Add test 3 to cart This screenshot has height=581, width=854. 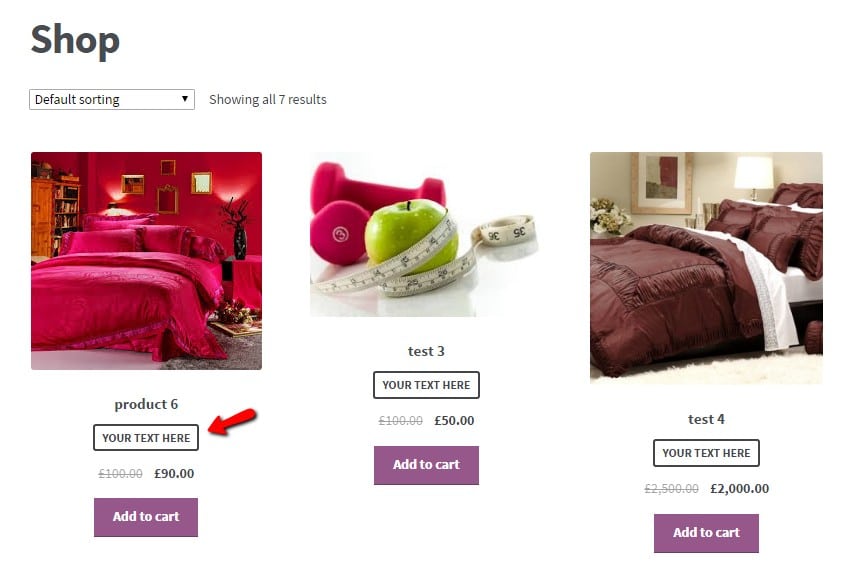point(426,465)
